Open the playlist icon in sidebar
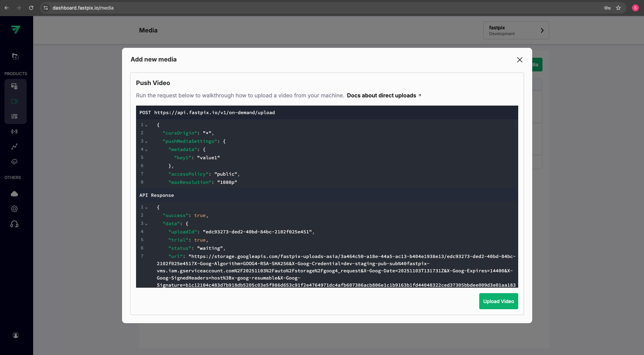644x355 pixels. coord(14,117)
